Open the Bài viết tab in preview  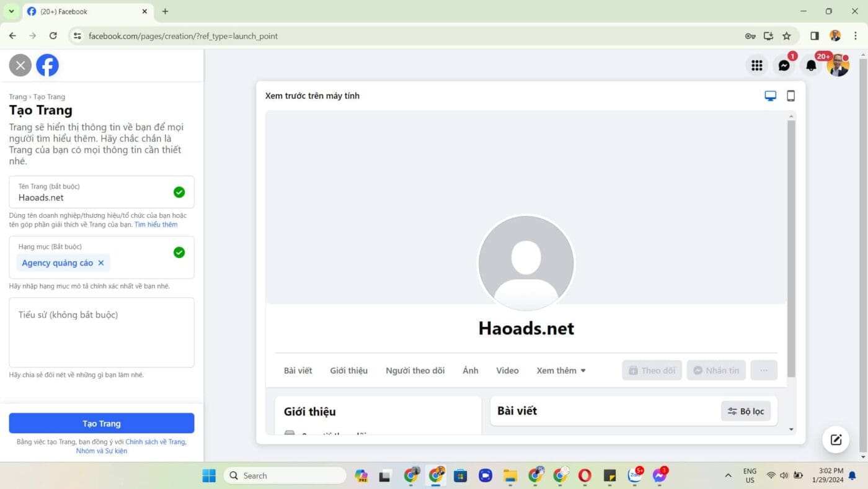(x=298, y=370)
